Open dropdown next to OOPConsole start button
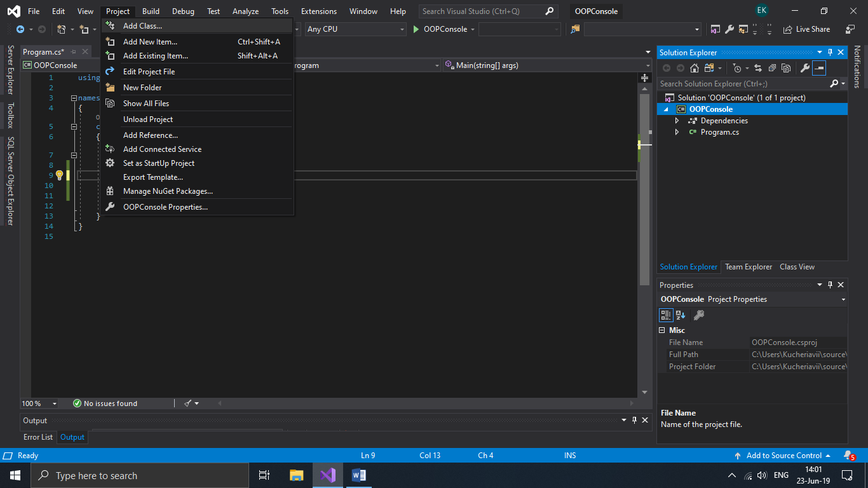 point(473,29)
